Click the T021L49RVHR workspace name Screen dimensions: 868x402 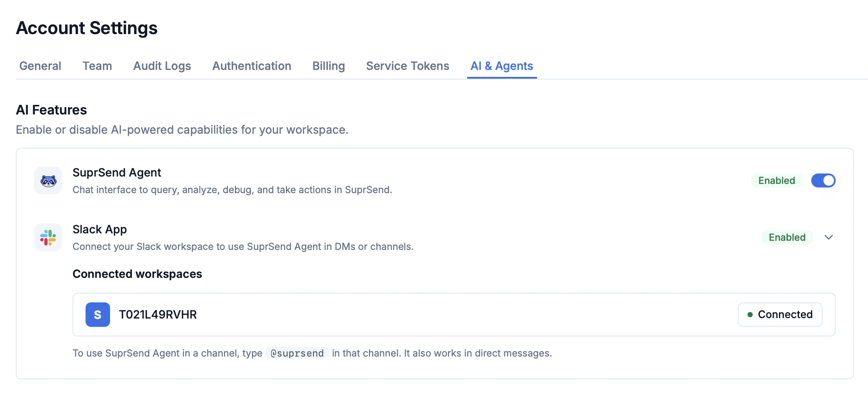point(158,315)
